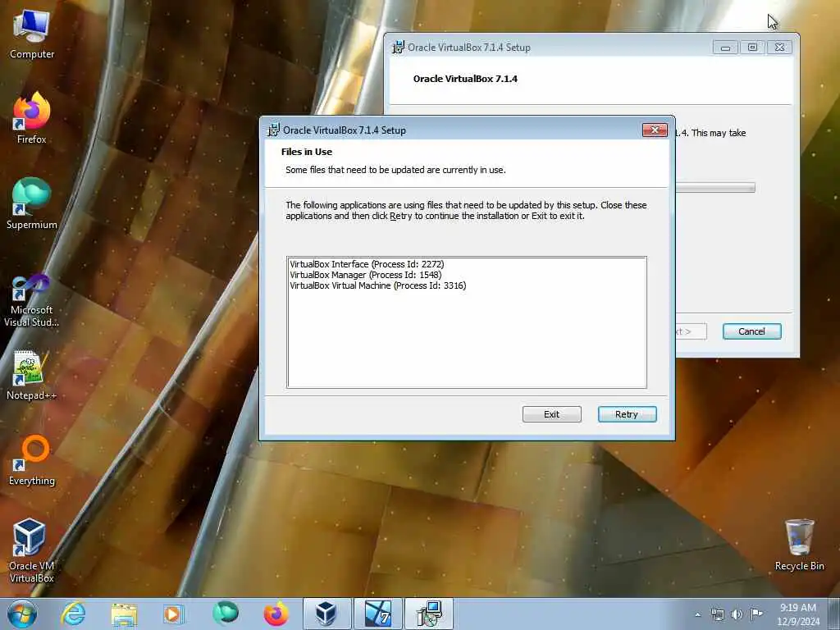Maximize the background VirtualBox Setup window
The height and width of the screenshot is (630, 840).
pos(752,48)
